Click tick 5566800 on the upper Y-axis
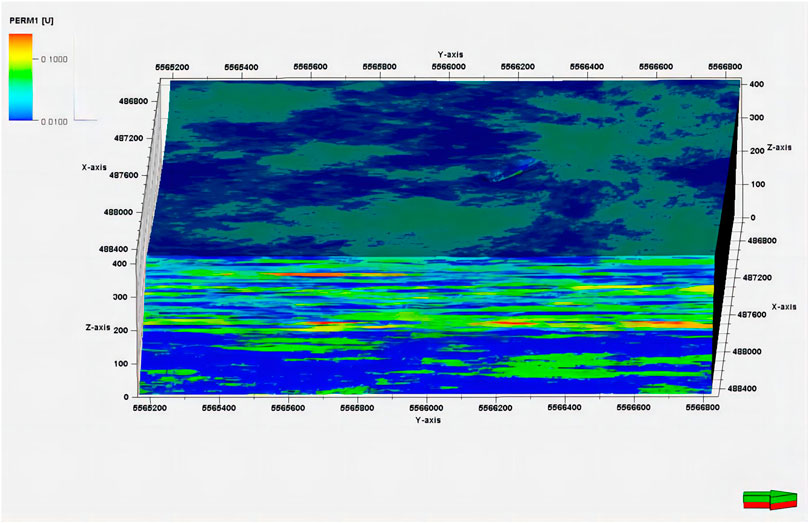Screen dimensions: 809x523 coord(725,67)
